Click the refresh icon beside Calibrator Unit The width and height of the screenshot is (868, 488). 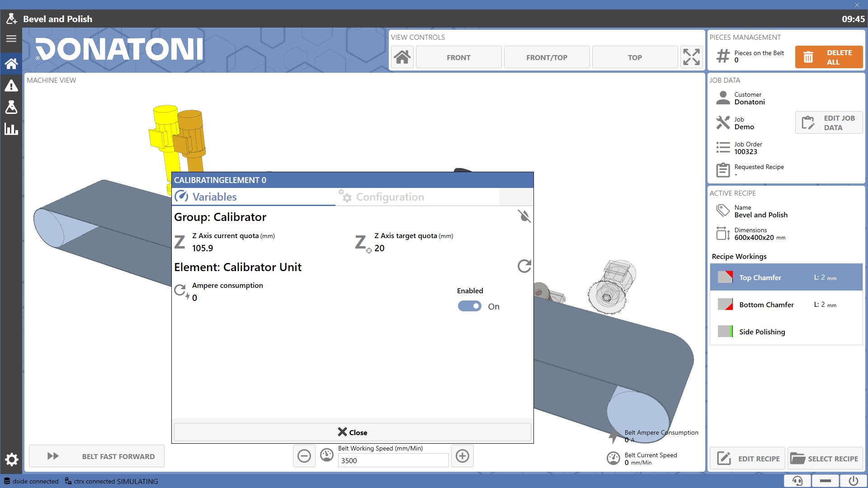[x=524, y=266]
